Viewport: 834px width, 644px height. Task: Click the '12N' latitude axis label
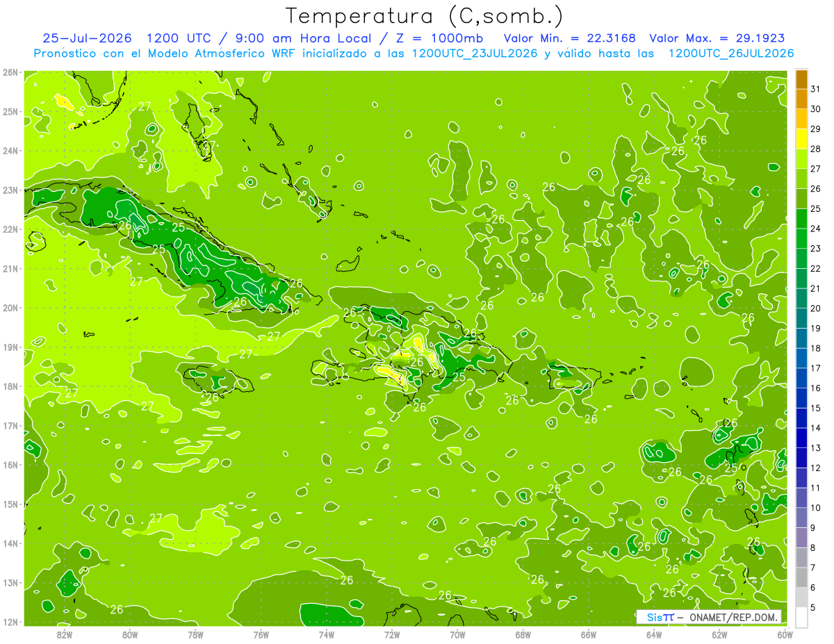10,622
